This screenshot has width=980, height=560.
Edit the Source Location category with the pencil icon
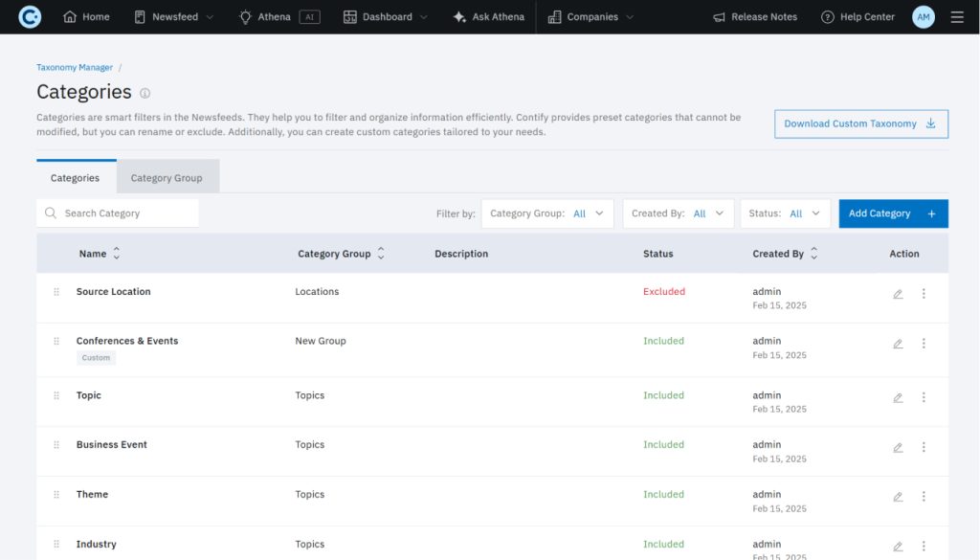[898, 295]
